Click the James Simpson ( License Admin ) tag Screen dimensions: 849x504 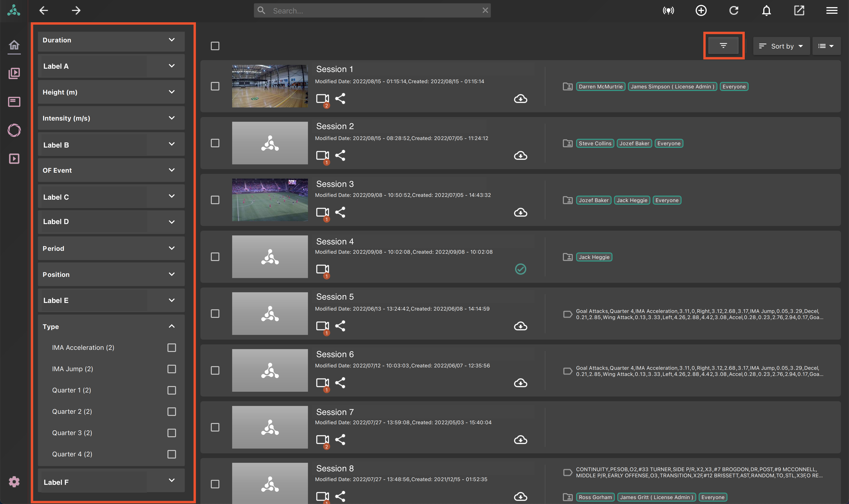672,87
